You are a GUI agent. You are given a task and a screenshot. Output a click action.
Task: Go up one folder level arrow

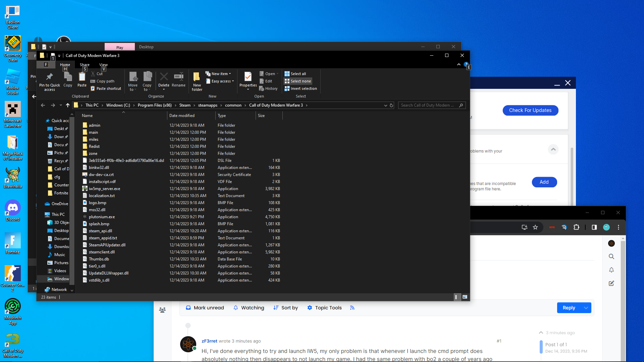(x=68, y=105)
